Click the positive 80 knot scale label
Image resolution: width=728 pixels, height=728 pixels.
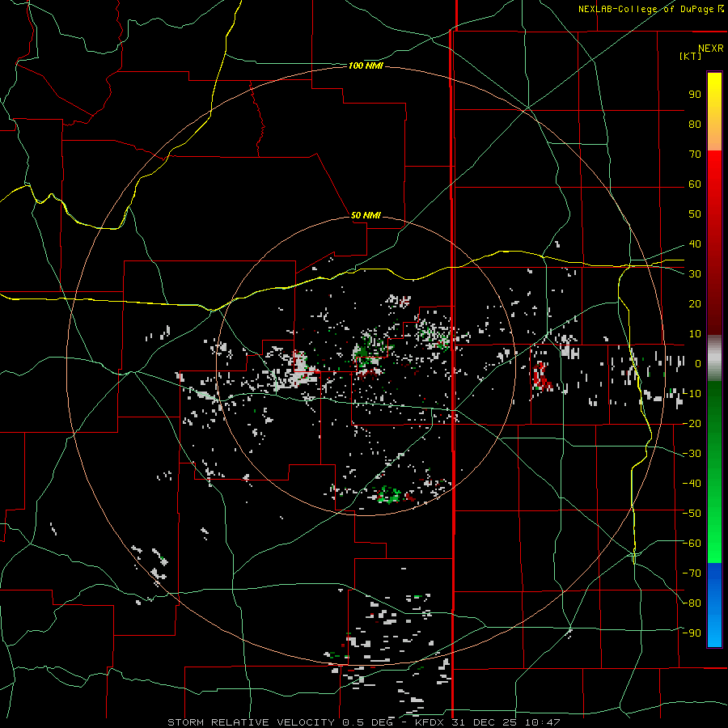point(695,125)
